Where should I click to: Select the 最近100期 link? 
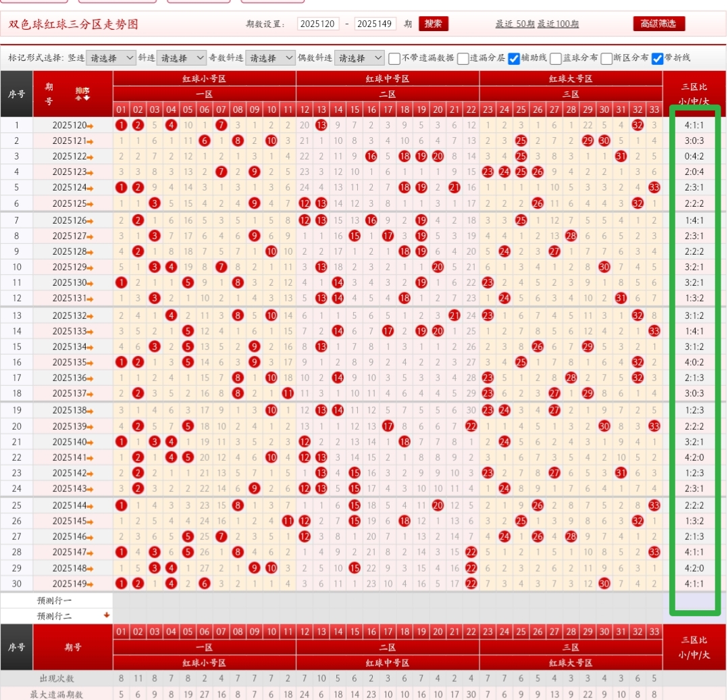[558, 24]
